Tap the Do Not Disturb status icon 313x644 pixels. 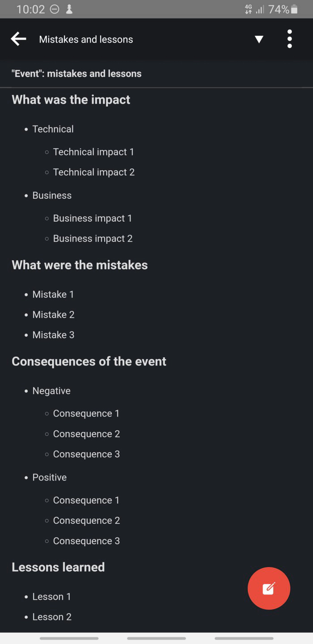[55, 9]
